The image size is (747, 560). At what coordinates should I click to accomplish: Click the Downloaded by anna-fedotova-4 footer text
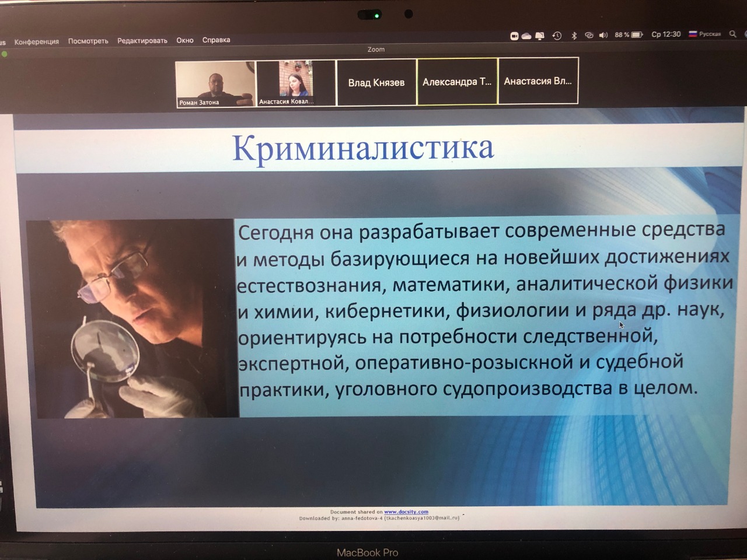tap(379, 517)
